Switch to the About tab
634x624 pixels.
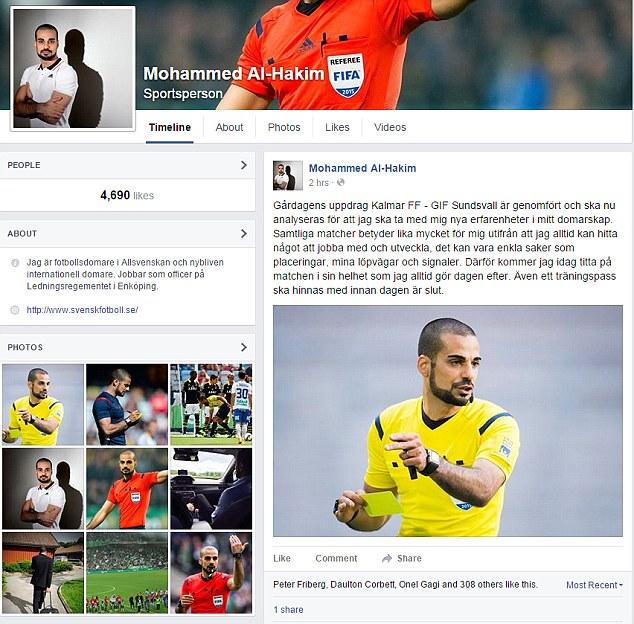click(229, 127)
